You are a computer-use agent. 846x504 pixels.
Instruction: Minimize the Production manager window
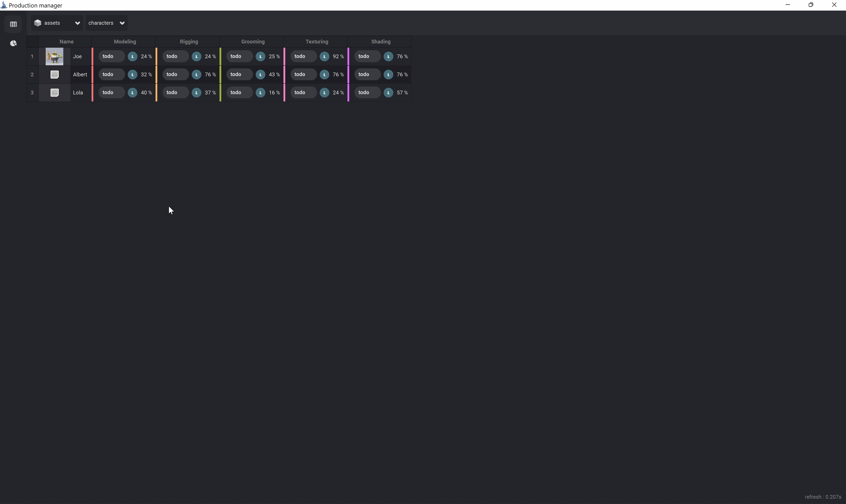coord(788,5)
